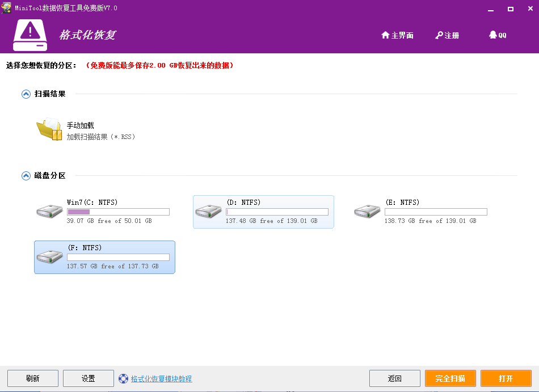Click 137.57 GB free of 137.73 GB
The height and width of the screenshot is (392, 539).
pyautogui.click(x=113, y=266)
